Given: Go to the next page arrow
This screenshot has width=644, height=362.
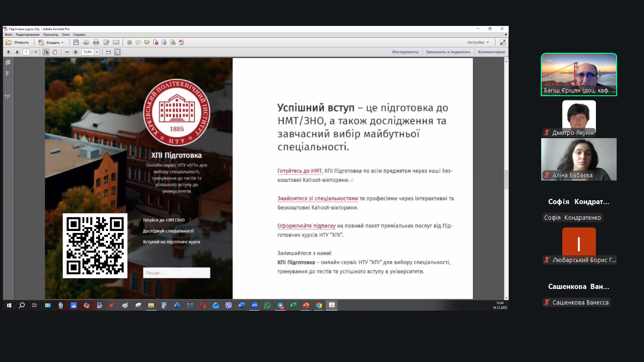Looking at the screenshot, I should pyautogui.click(x=17, y=52).
